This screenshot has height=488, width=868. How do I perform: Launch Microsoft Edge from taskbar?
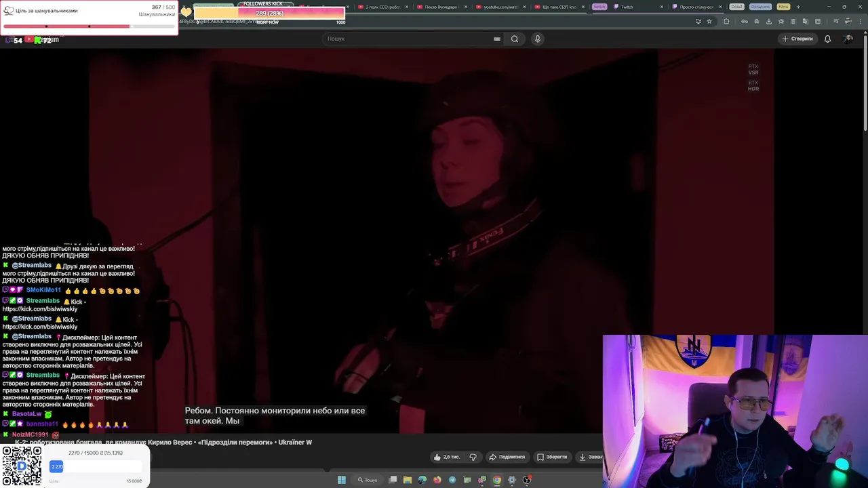tap(422, 480)
